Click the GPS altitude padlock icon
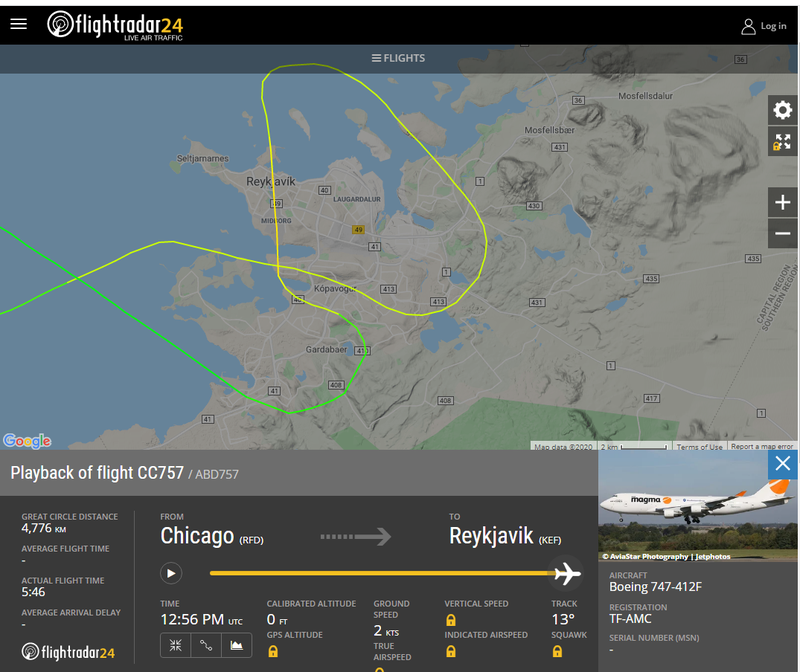Screen dimensions: 800x672 273,651
